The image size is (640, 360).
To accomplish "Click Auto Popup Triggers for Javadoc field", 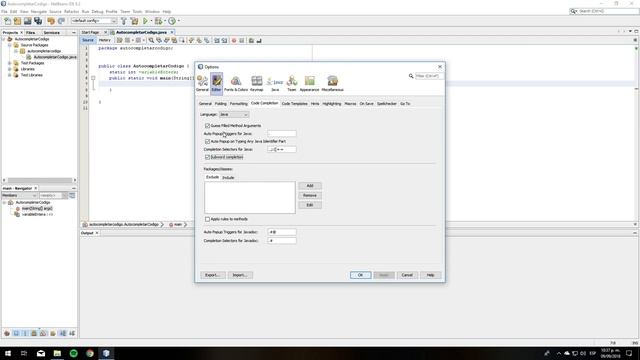I will (x=282, y=232).
